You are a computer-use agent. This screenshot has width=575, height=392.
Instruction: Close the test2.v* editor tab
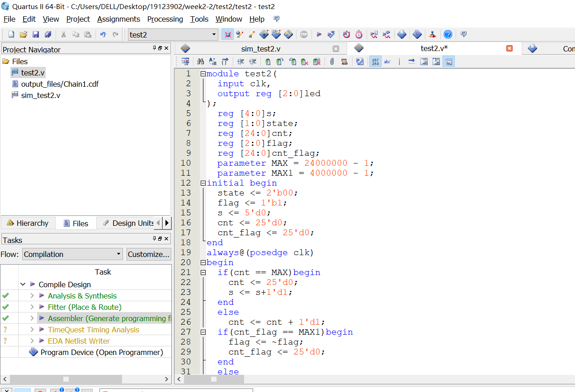click(x=509, y=48)
